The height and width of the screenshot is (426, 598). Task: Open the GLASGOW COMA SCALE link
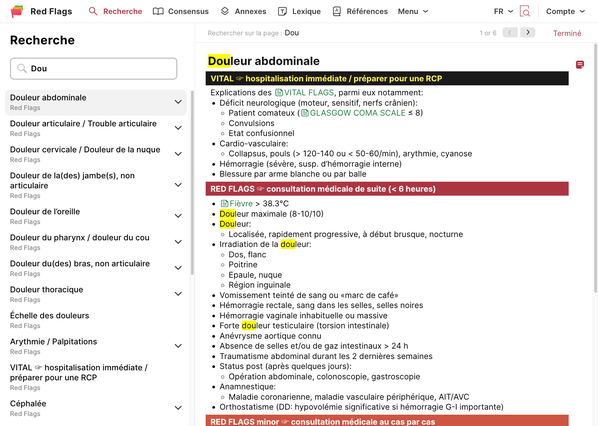(357, 113)
